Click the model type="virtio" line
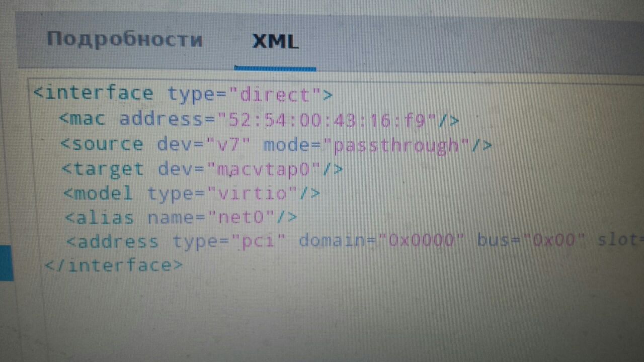Image resolution: width=644 pixels, height=362 pixels. 192,193
